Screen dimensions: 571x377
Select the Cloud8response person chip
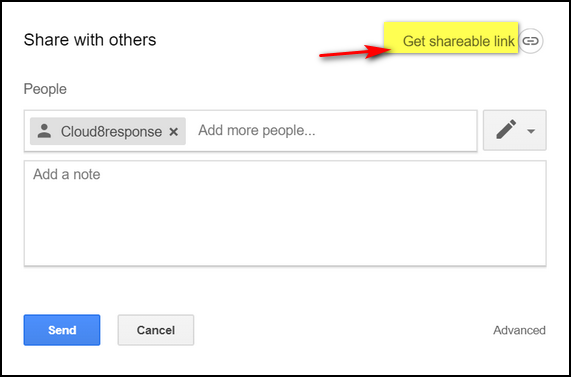click(108, 131)
